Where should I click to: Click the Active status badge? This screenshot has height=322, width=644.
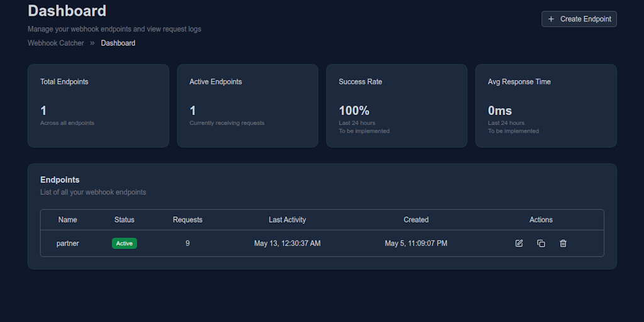(x=125, y=243)
